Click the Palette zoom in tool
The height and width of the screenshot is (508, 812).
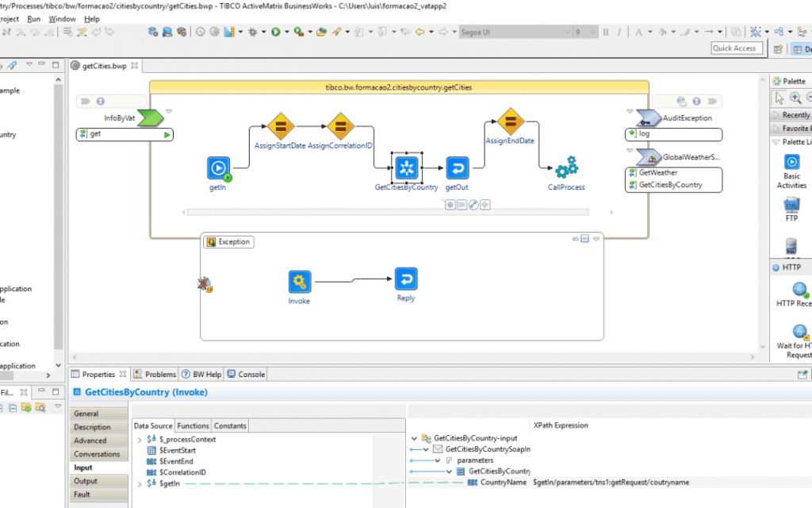795,98
